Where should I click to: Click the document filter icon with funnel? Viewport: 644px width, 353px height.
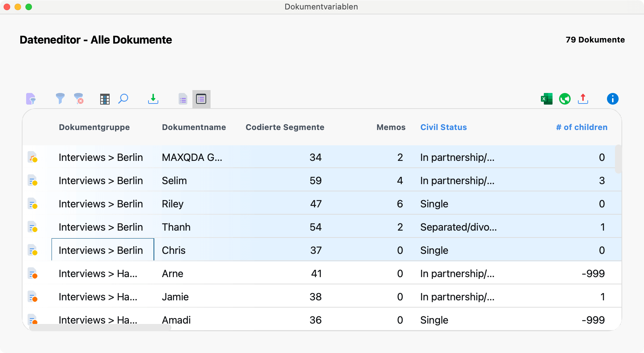tap(31, 99)
